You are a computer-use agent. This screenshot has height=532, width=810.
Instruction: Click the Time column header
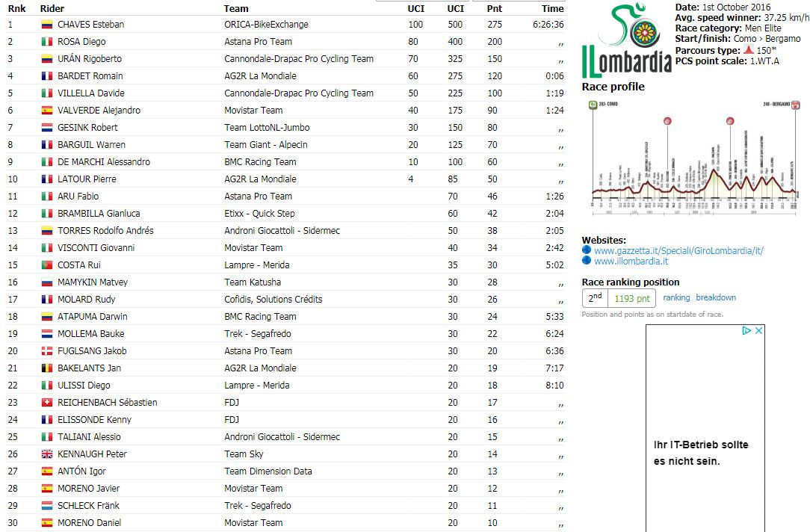[553, 9]
